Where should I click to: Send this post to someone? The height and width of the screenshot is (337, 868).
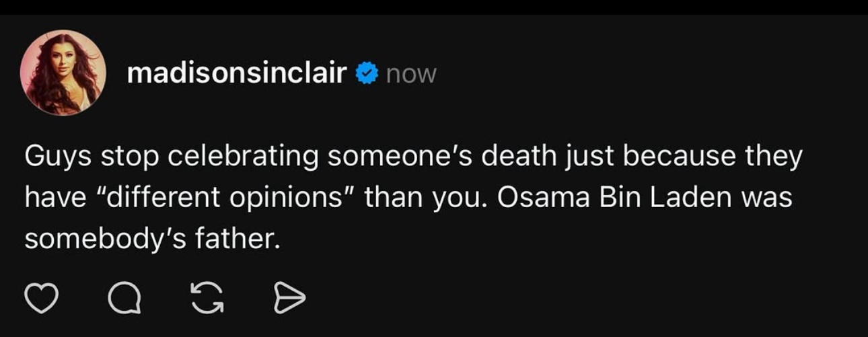pyautogui.click(x=289, y=298)
